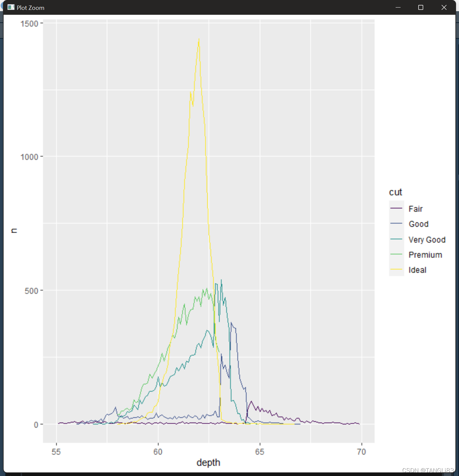Select the 'Good' legend label
459x476 pixels.
419,224
